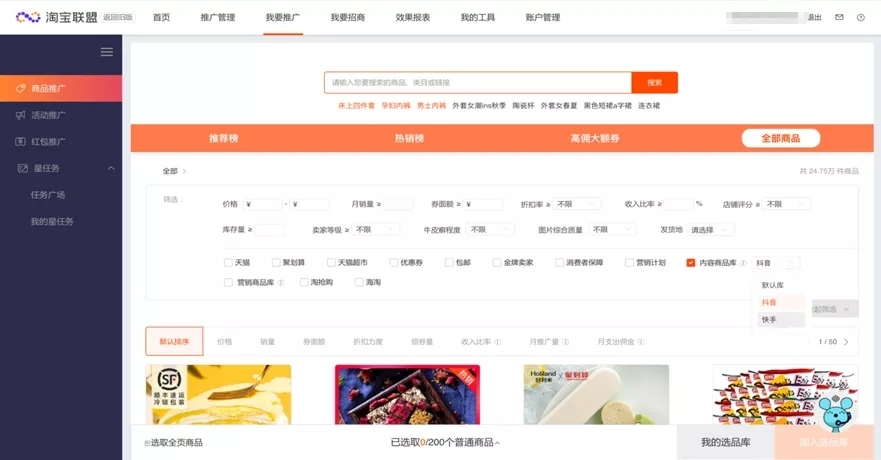
Task: Open the help question-mark icon
Action: tap(860, 17)
